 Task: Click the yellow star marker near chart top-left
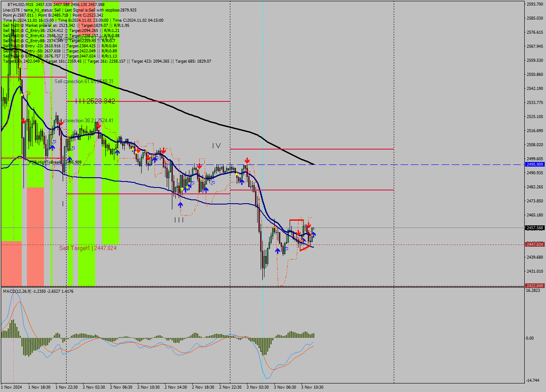(23, 95)
